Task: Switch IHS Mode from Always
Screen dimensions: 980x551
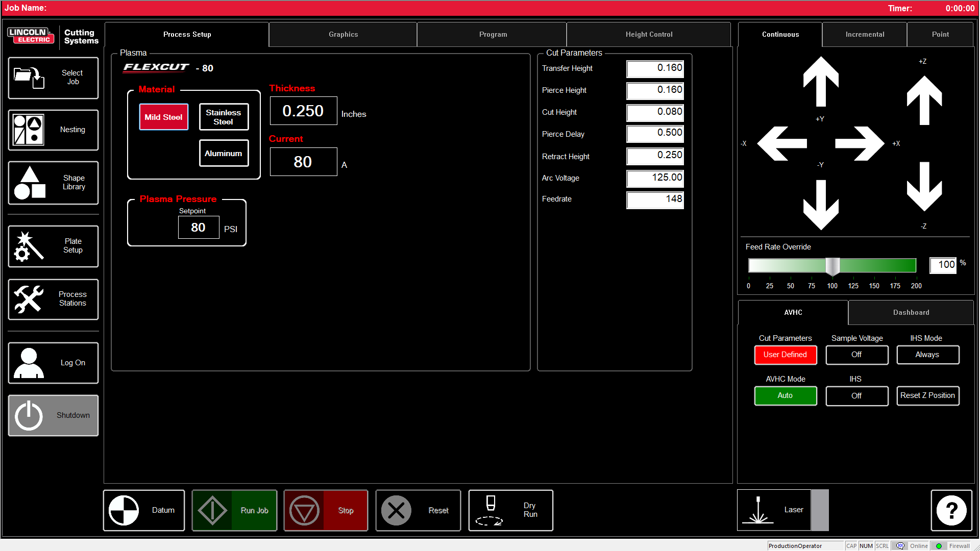Action: 927,355
